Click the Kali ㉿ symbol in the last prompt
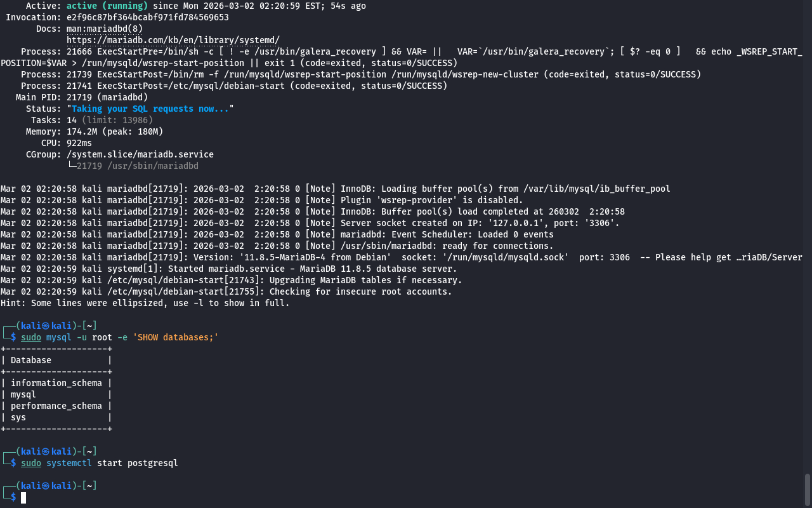The width and height of the screenshot is (812, 508). (x=46, y=486)
